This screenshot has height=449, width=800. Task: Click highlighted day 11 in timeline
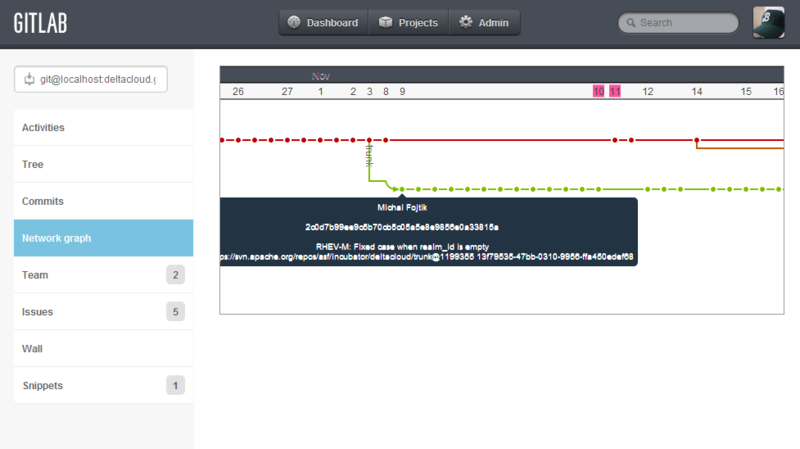(615, 91)
